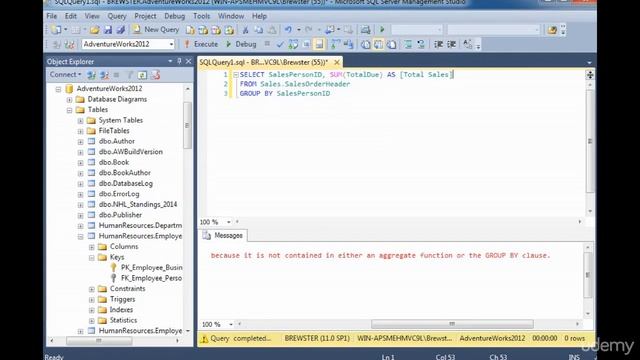Open Object Explorer window position dropdown
Viewport: 640px width, 360px height.
[170, 61]
